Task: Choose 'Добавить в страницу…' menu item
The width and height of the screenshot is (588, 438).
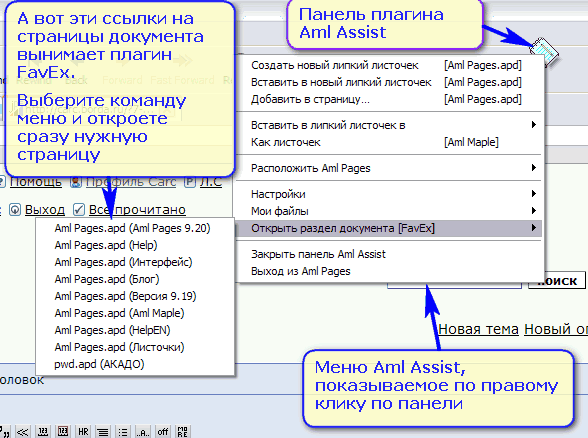Action: tap(388, 99)
